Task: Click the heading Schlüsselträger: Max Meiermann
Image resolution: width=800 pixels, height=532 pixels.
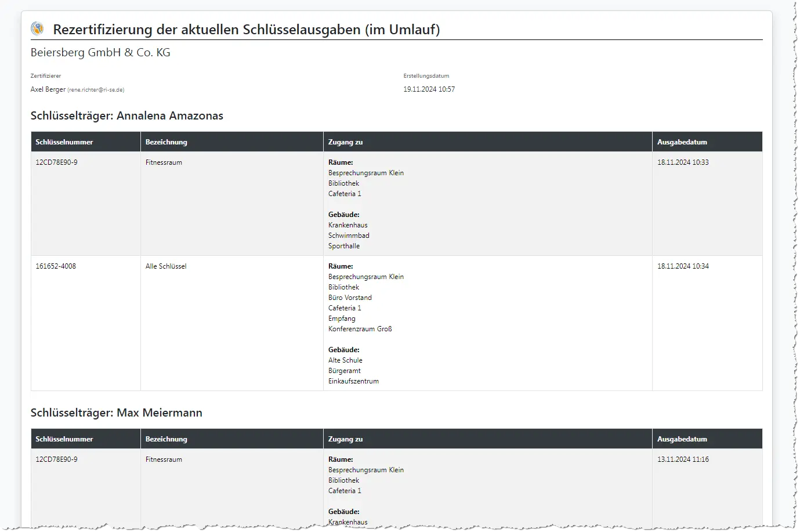Action: click(x=116, y=412)
